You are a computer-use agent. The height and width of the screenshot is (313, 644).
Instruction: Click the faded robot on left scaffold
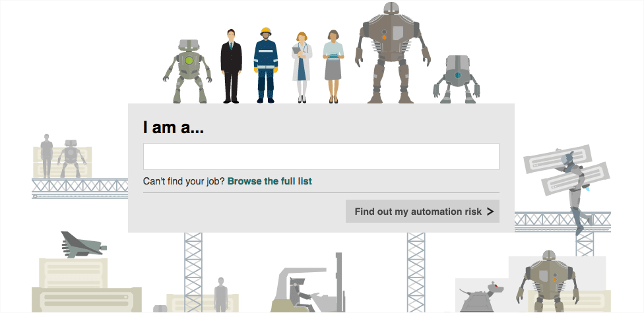[x=71, y=159]
